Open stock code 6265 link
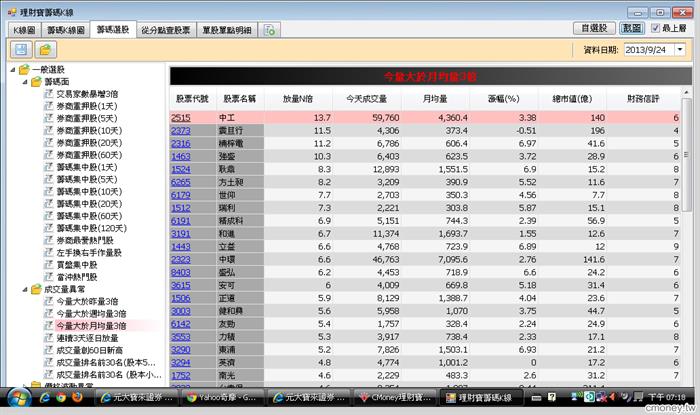 (181, 182)
